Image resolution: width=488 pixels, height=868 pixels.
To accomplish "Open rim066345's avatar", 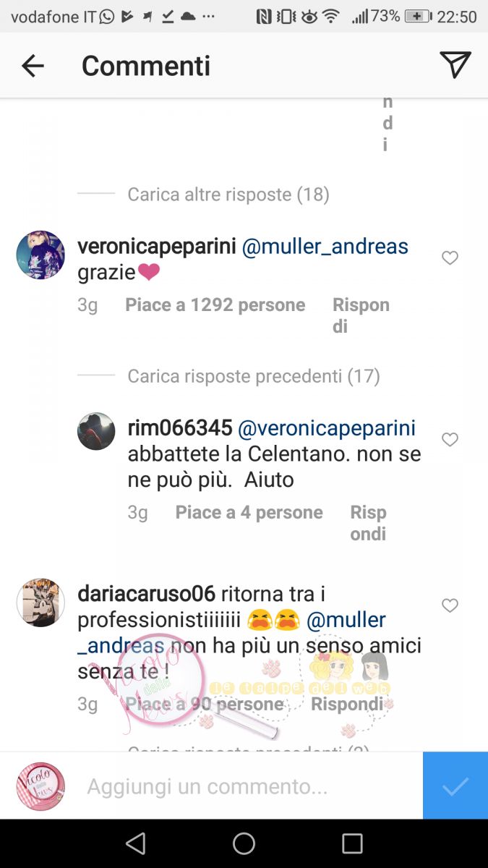I will [96, 431].
